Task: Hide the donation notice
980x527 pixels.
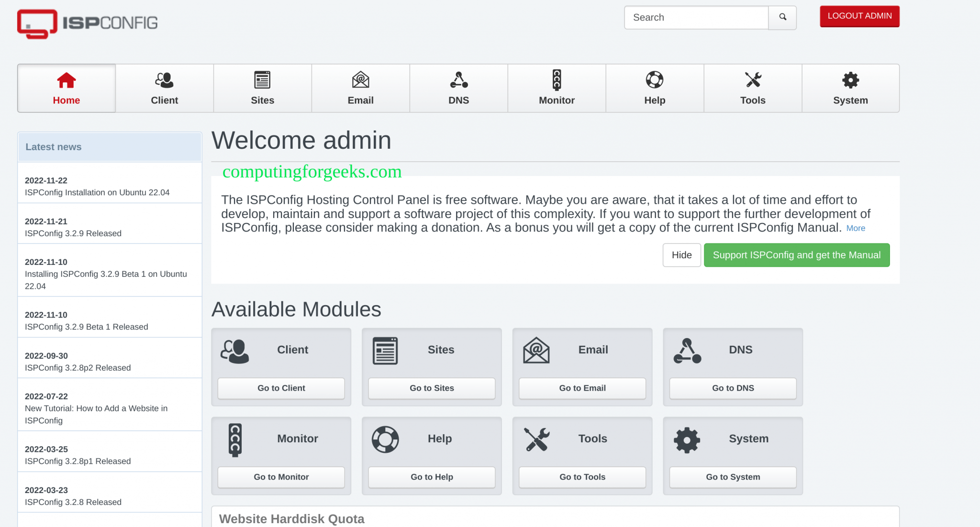Action: (681, 255)
